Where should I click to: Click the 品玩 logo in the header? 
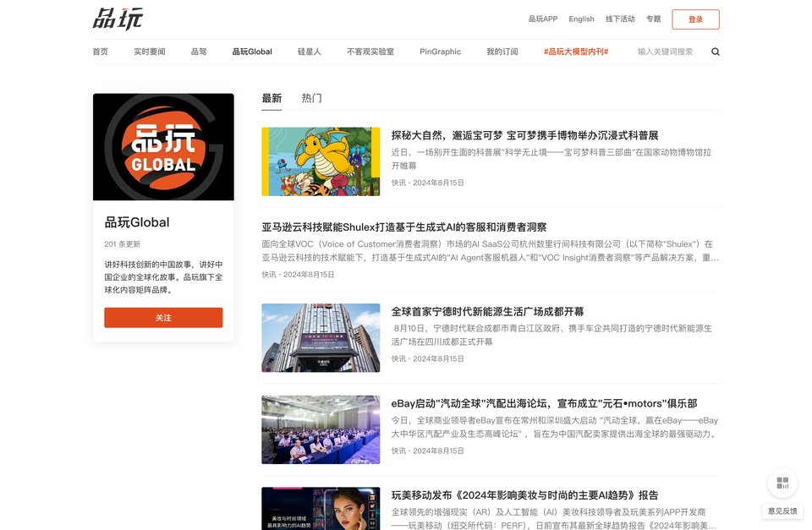pos(118,19)
